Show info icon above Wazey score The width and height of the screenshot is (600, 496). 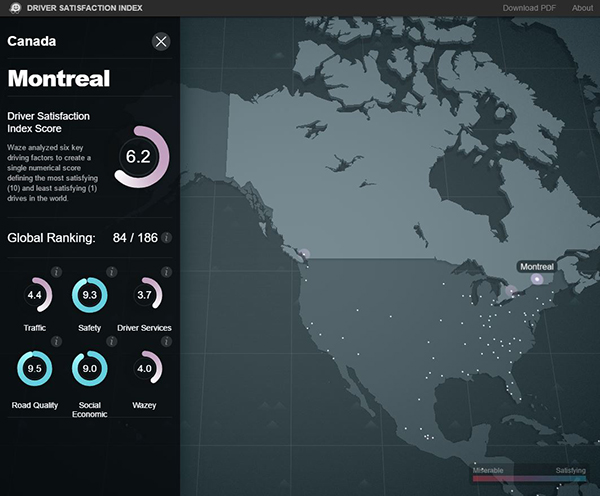coord(166,341)
